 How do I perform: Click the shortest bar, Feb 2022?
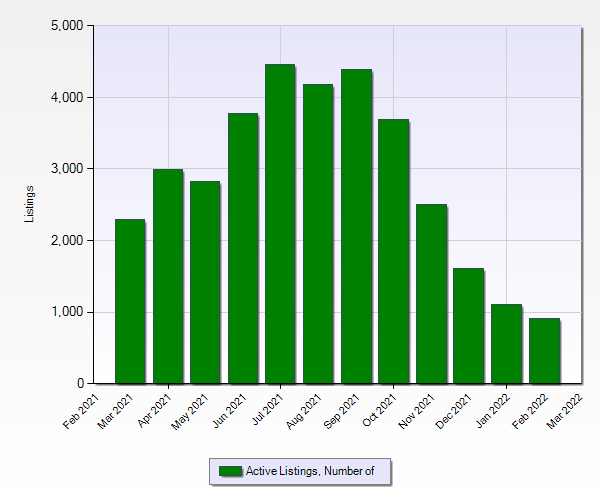point(544,351)
